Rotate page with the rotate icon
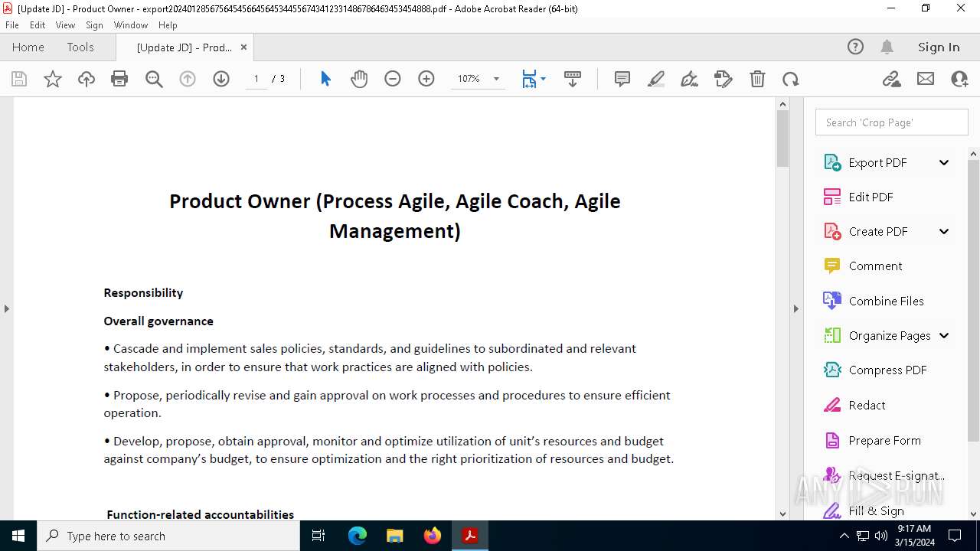Screen dimensions: 980x551 (x=791, y=79)
